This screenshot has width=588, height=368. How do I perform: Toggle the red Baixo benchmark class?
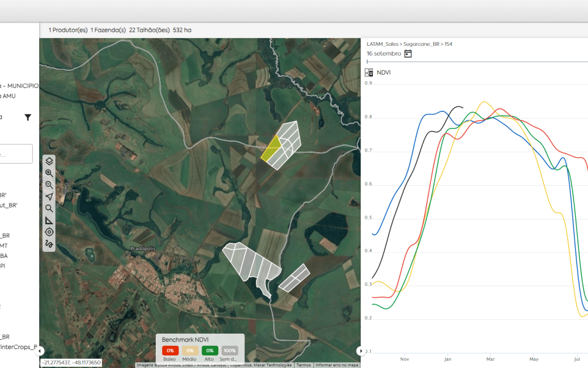point(170,351)
